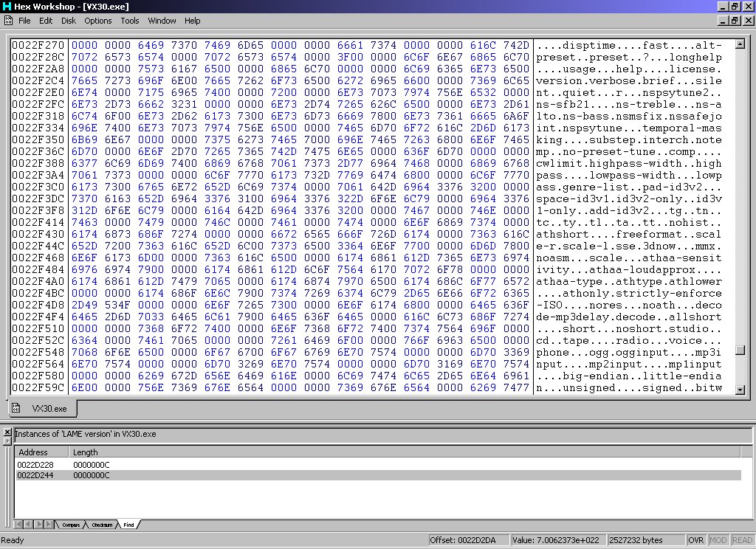Image resolution: width=756 pixels, height=549 pixels.
Task: Click the last tab navigation arrow
Action: click(x=49, y=525)
